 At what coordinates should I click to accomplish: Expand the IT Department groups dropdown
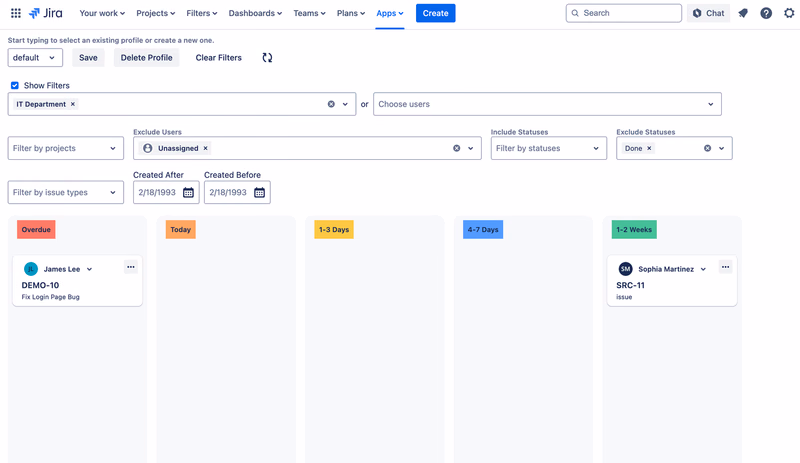[345, 104]
